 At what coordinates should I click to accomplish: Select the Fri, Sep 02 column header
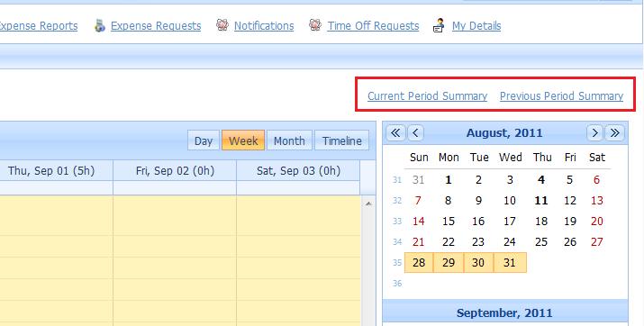point(175,171)
